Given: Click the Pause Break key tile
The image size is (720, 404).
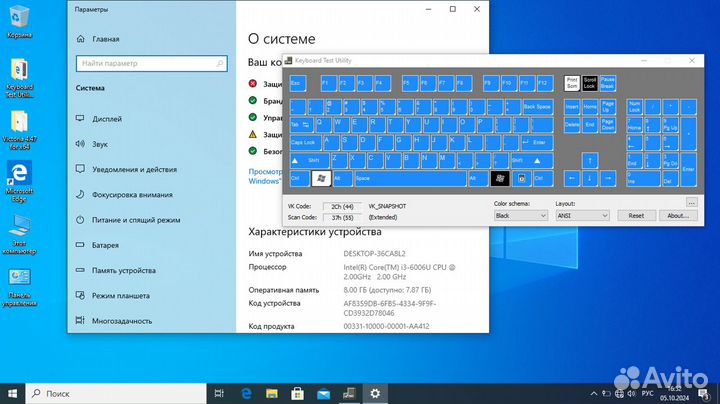Looking at the screenshot, I should [608, 83].
